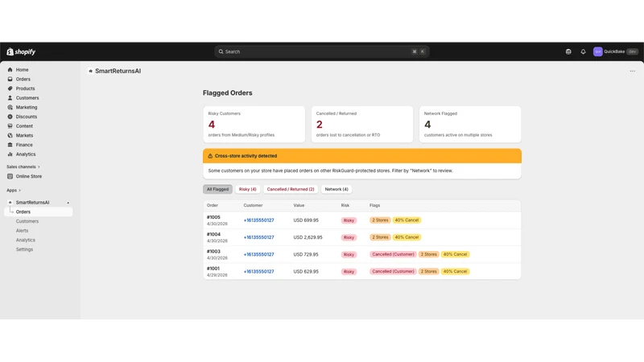Click the Risky badge on order #1005
This screenshot has width=644, height=362.
pyautogui.click(x=349, y=220)
